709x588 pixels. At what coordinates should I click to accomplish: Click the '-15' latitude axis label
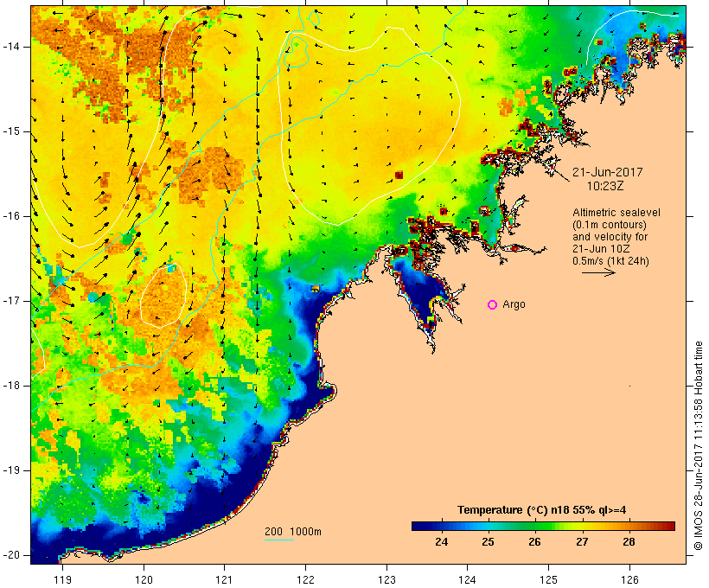coord(10,131)
